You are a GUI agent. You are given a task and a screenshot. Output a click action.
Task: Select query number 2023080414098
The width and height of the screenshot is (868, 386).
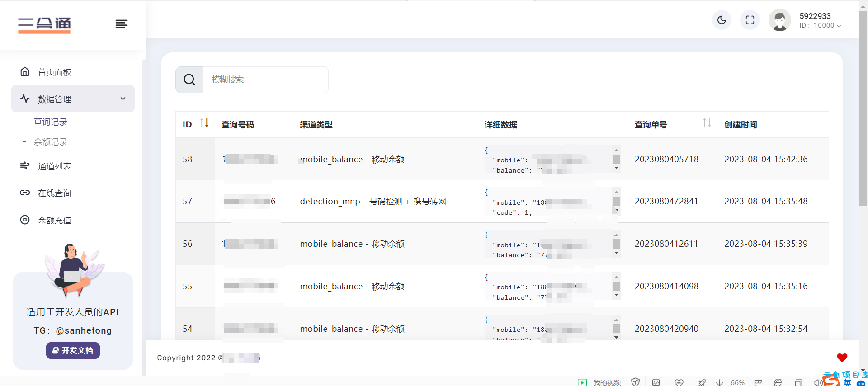(666, 286)
